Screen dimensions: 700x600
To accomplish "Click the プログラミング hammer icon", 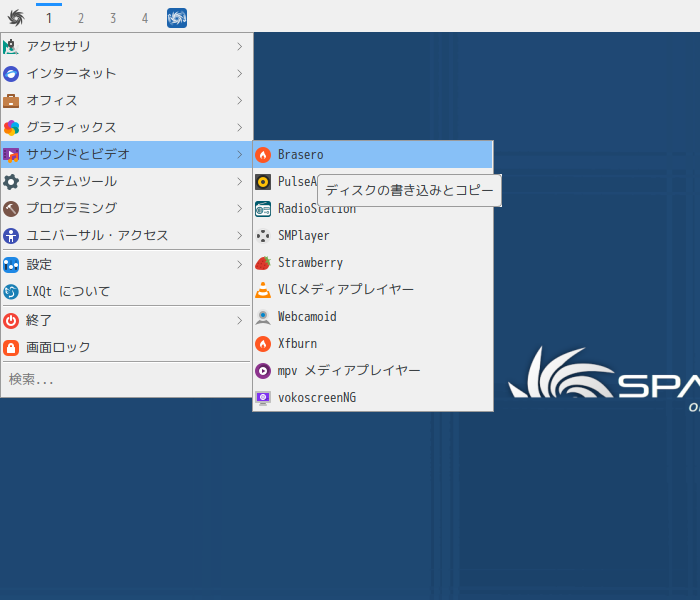I will (x=11, y=208).
